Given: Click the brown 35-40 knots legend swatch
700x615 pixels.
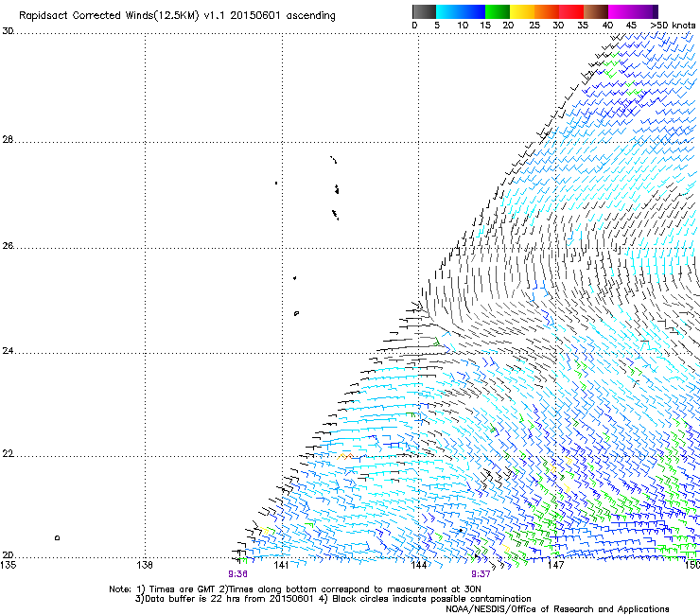Looking at the screenshot, I should [596, 11].
